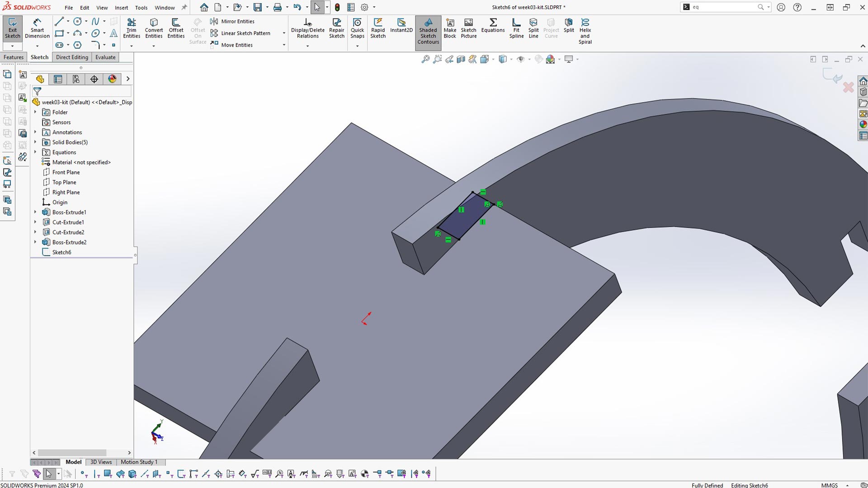This screenshot has width=868, height=488.
Task: Expand Boss-Extrude1 feature
Action: [x=35, y=212]
